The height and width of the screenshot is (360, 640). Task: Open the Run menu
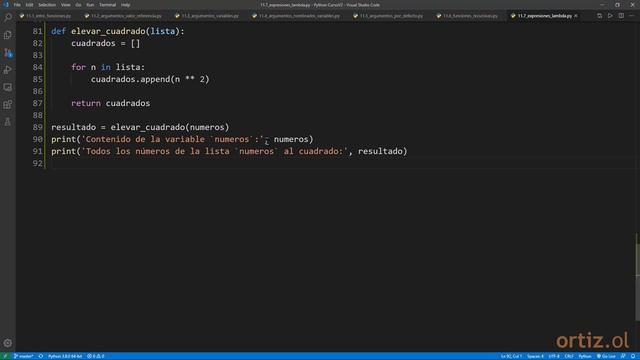(90, 5)
